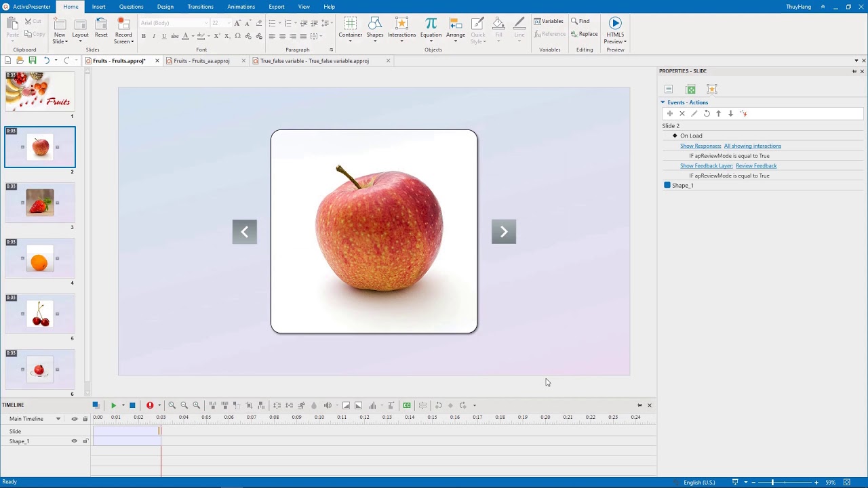Click the move action down arrow
Image resolution: width=868 pixels, height=488 pixels.
(x=731, y=114)
